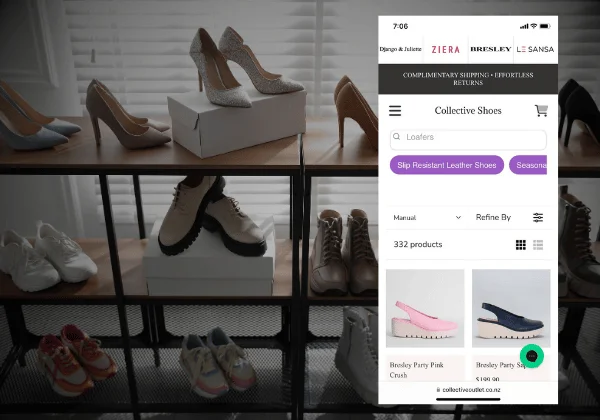Viewport: 600px width, 420px height.
Task: Switch to list view layout
Action: click(x=538, y=245)
